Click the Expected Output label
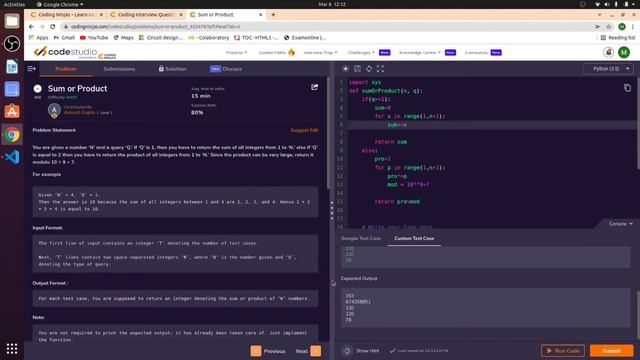The image size is (640, 360). (359, 278)
